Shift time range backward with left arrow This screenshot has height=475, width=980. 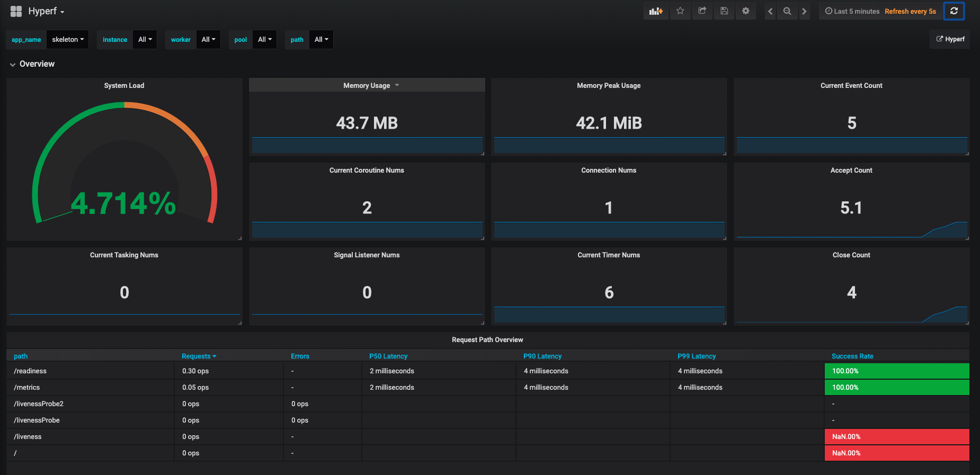770,12
